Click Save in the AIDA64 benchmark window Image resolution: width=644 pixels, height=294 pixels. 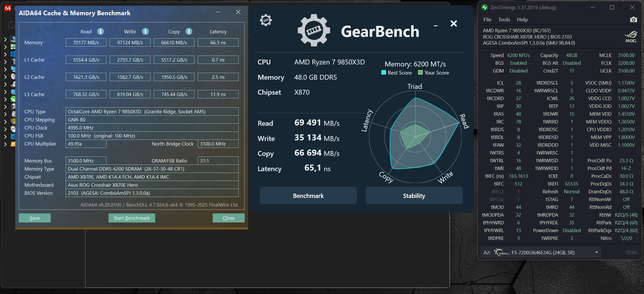[35, 218]
